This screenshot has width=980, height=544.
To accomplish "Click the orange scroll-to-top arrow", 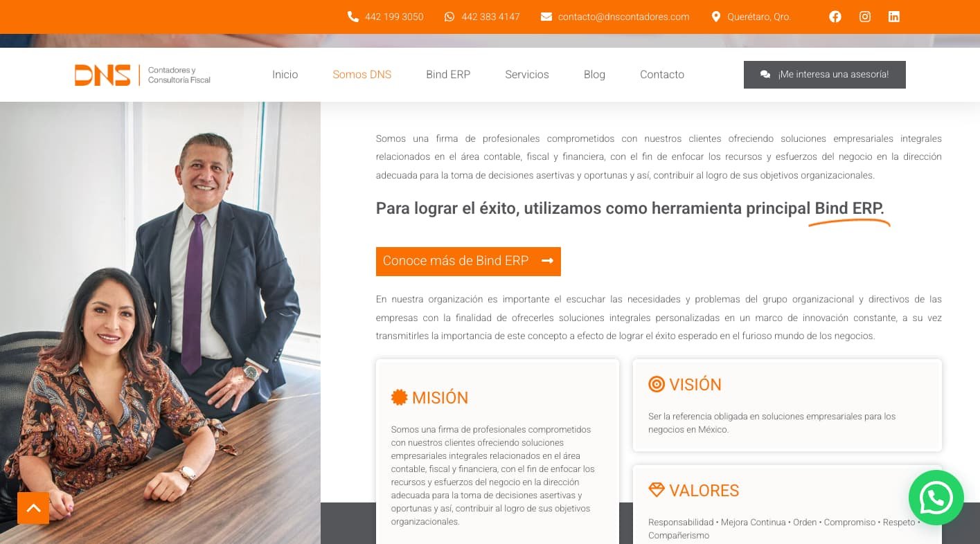I will [33, 508].
